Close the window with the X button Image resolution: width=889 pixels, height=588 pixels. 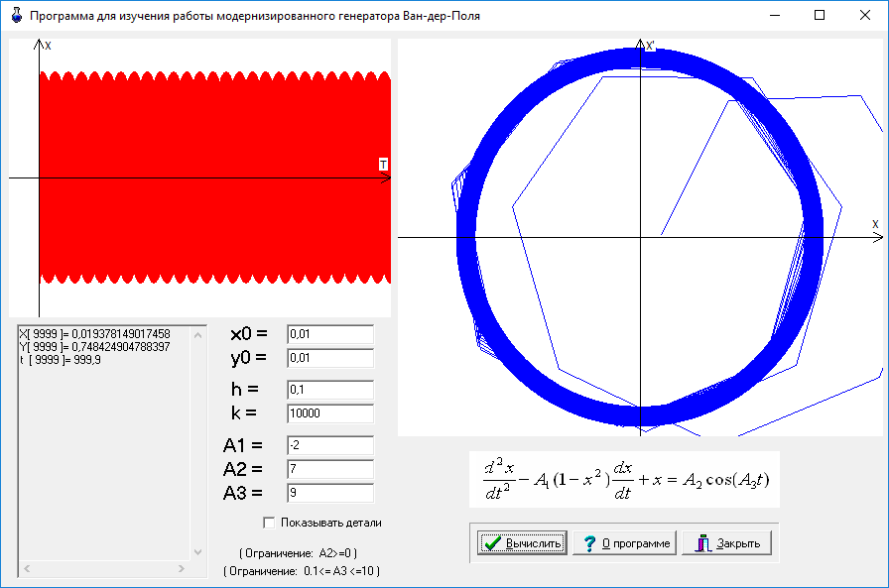pos(864,15)
